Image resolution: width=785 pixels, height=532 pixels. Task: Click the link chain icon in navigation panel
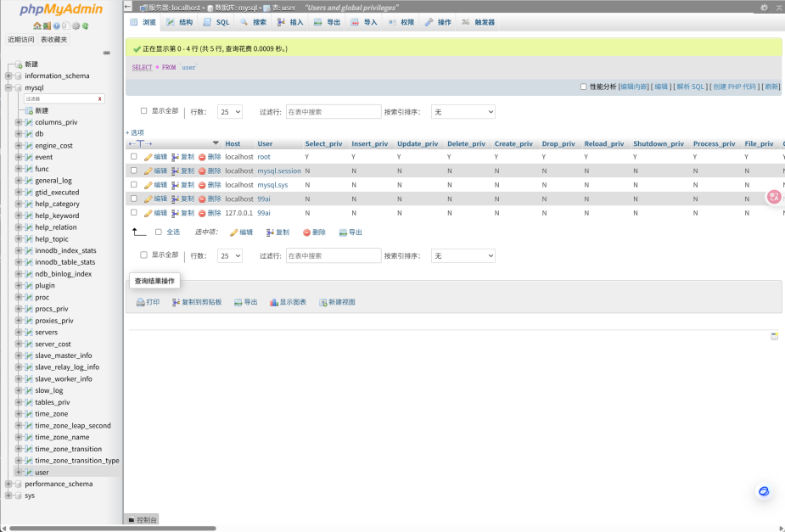click(107, 53)
